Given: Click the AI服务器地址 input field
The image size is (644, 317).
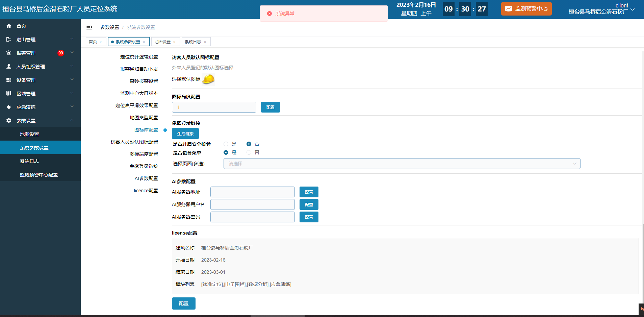Looking at the screenshot, I should (x=253, y=192).
